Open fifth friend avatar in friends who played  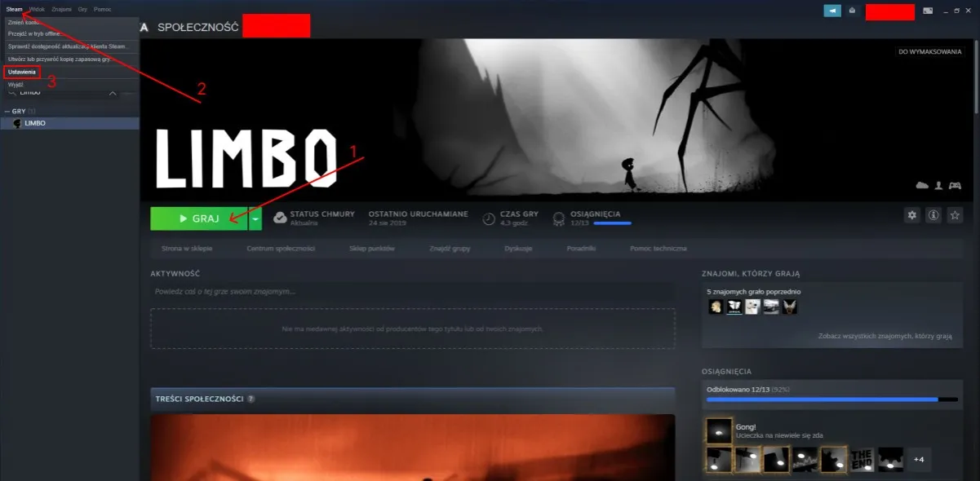click(790, 307)
